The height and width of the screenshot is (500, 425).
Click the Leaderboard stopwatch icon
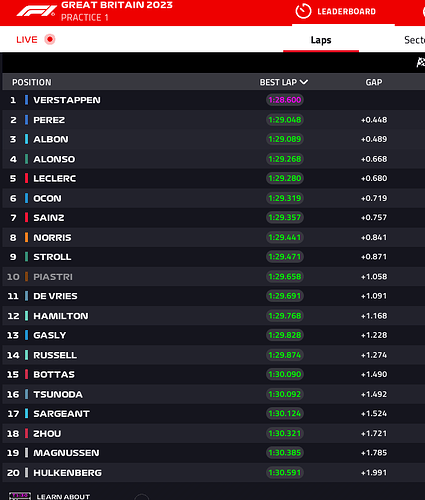coord(303,11)
